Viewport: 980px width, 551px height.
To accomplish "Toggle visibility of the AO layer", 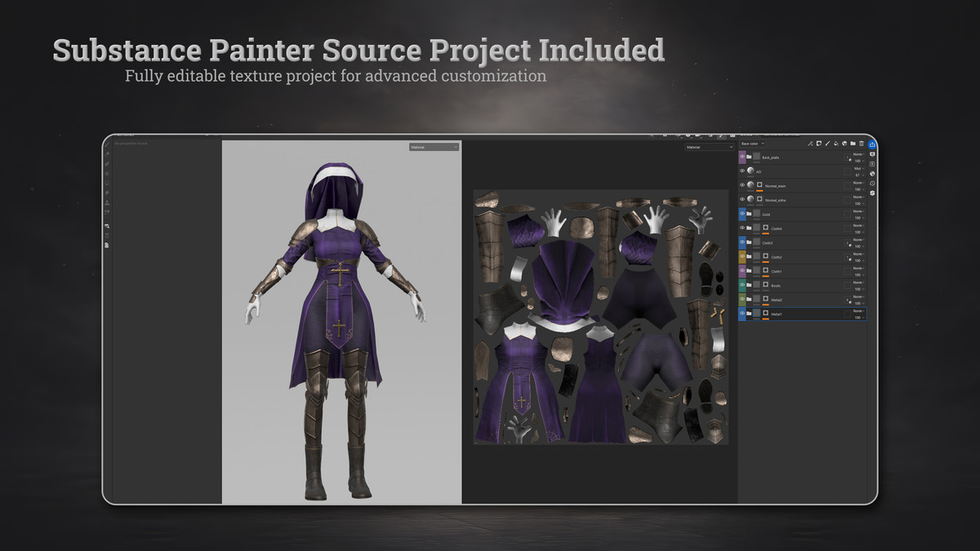I will coord(742,171).
